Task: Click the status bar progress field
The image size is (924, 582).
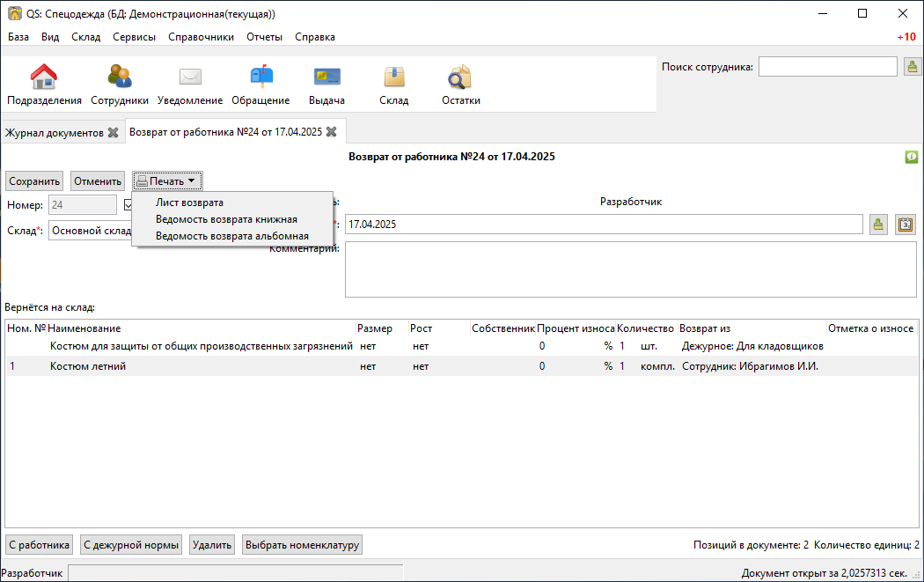Action: click(236, 572)
